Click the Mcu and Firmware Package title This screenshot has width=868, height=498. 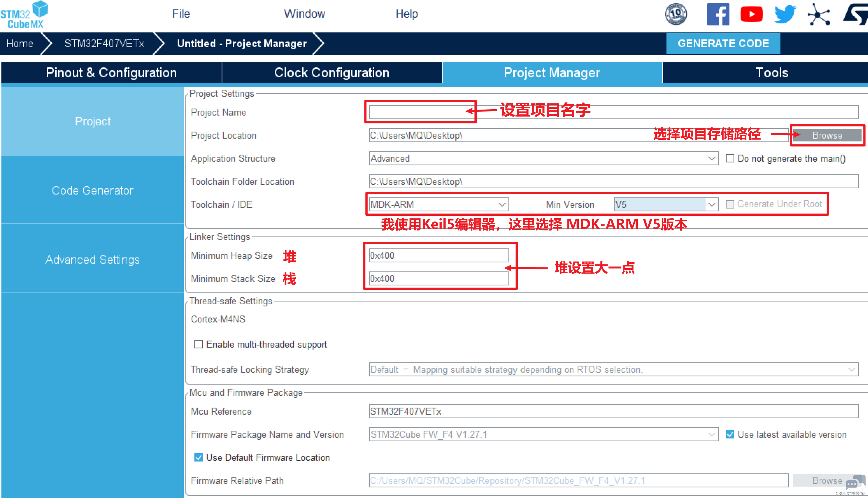coord(246,392)
